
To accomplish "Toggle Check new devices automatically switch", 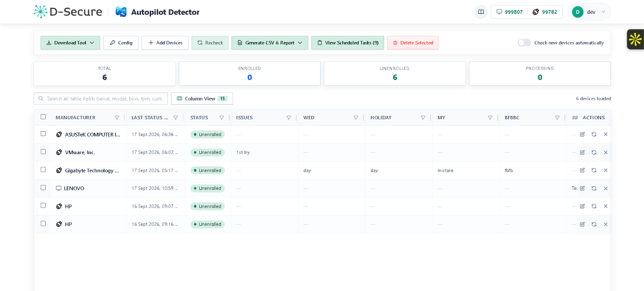I will pos(524,42).
